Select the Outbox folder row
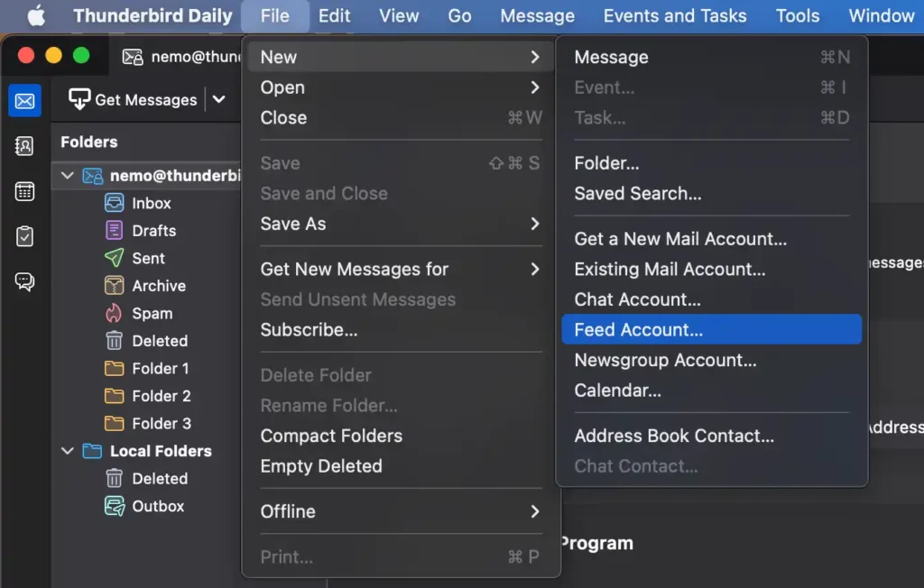Screen dimensions: 924x588 (x=147, y=506)
